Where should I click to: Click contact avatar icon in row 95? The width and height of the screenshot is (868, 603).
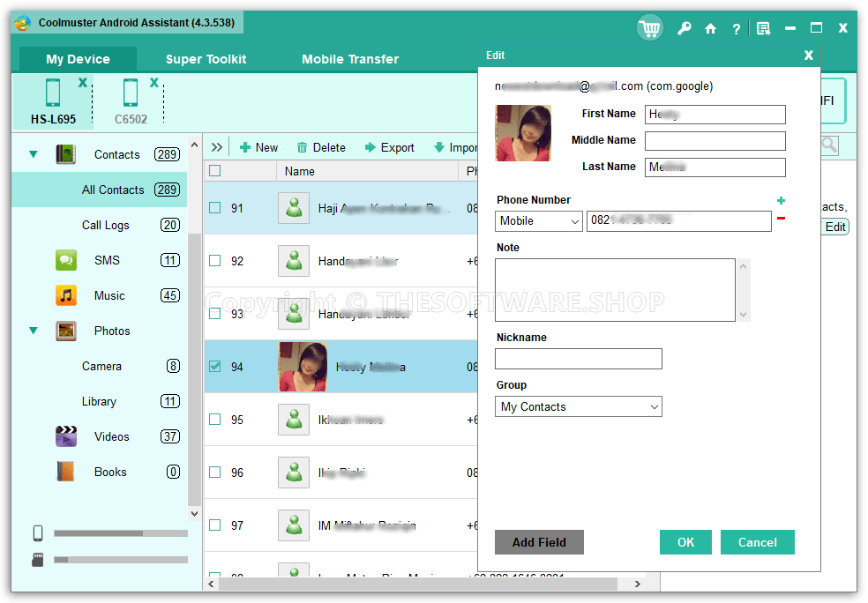click(x=294, y=420)
